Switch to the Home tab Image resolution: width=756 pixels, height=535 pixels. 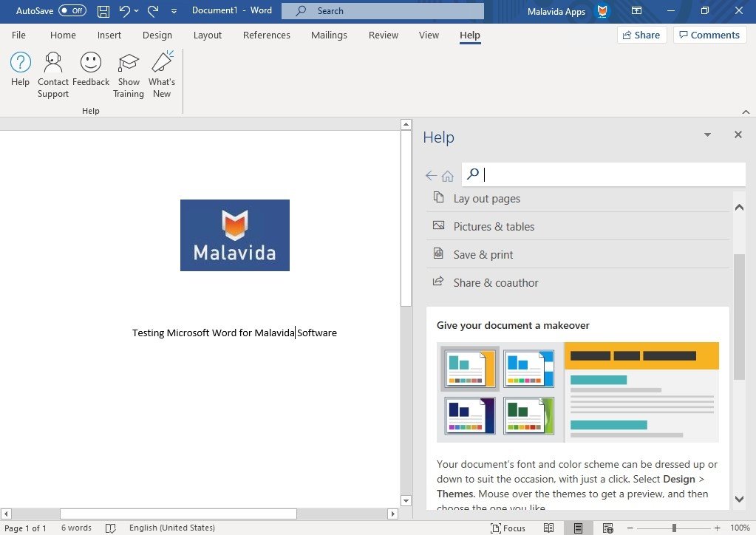tap(63, 35)
